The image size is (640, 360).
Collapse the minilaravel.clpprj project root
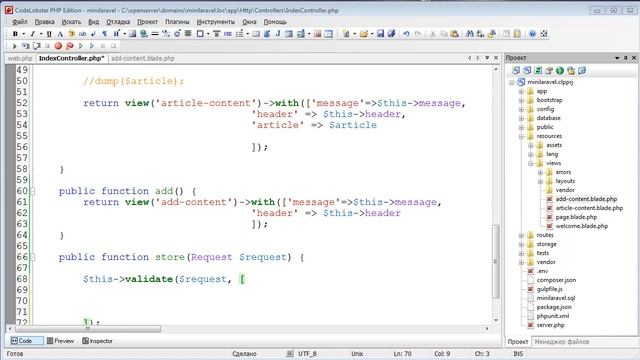(512, 82)
